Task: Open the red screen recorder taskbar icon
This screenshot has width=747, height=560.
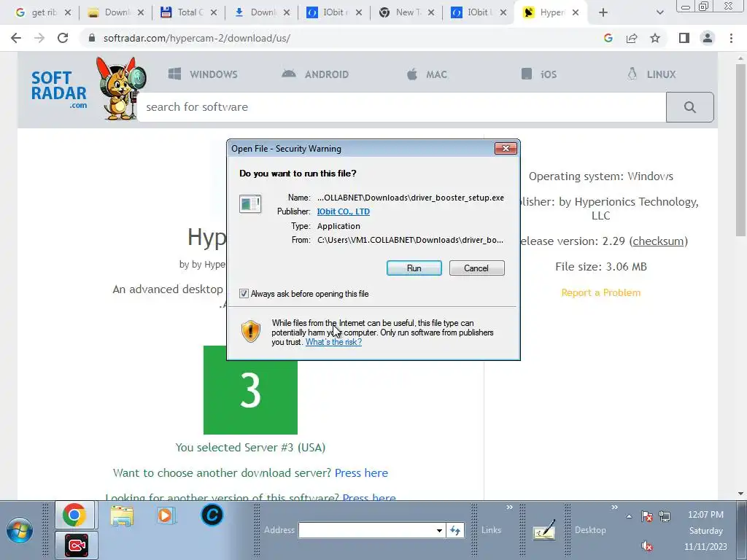Action: [76, 545]
